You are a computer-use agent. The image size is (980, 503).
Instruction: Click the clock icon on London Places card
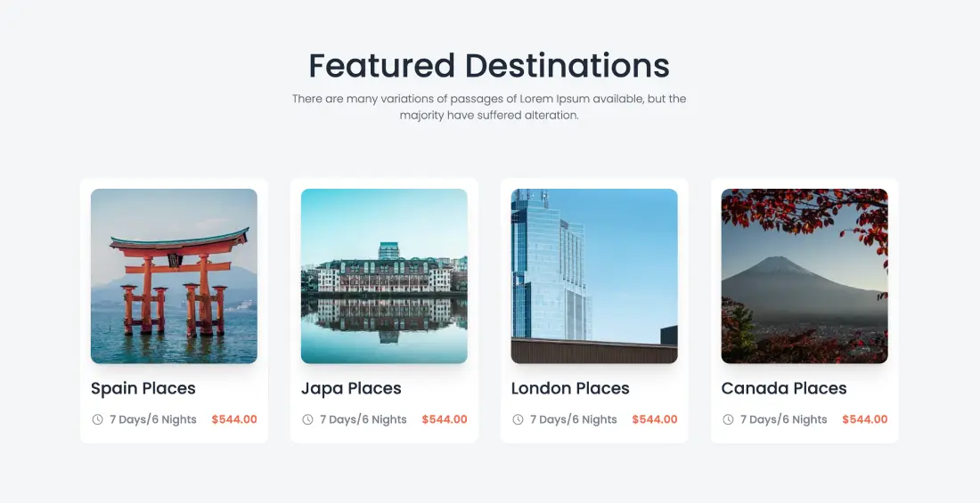518,419
